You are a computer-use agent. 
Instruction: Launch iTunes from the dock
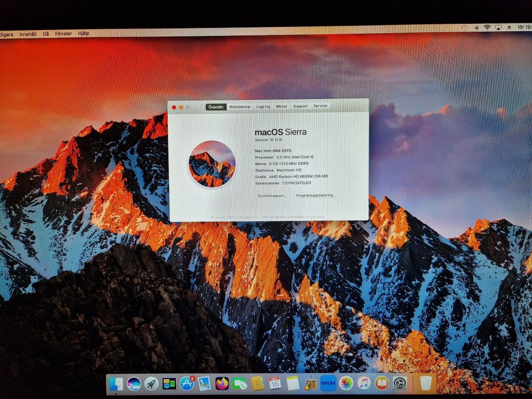(364, 384)
